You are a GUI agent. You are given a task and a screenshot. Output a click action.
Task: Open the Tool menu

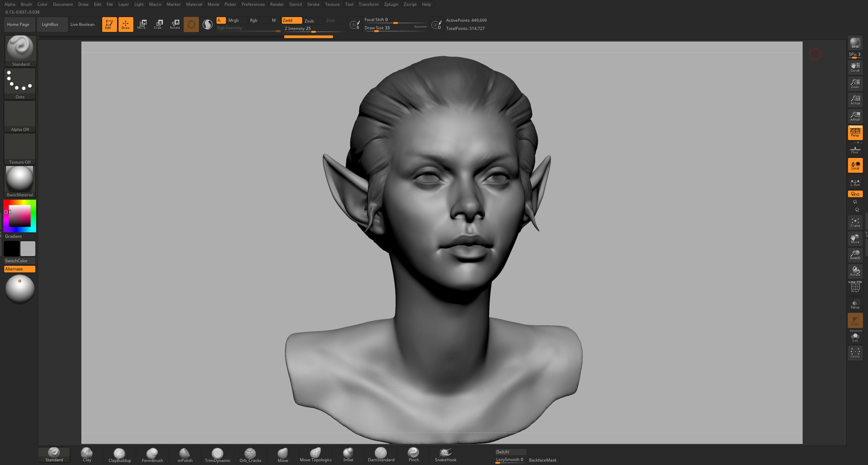click(349, 4)
